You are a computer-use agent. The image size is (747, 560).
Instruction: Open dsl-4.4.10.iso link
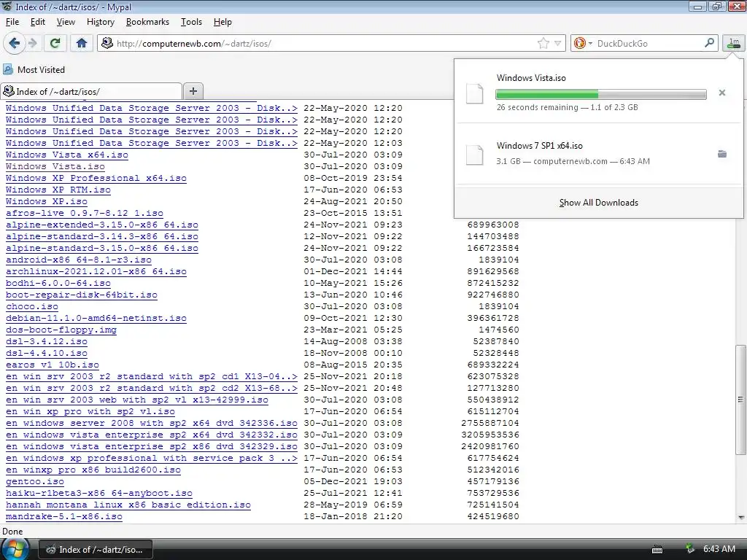(47, 354)
